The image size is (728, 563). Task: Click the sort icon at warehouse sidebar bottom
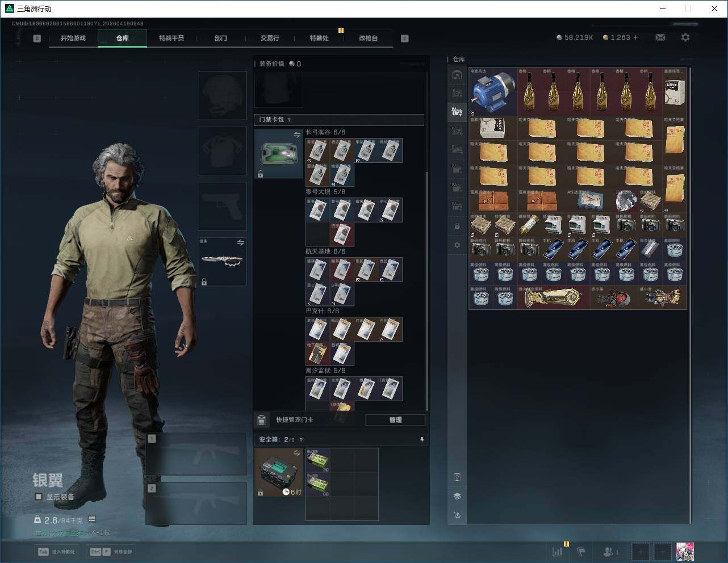click(457, 515)
